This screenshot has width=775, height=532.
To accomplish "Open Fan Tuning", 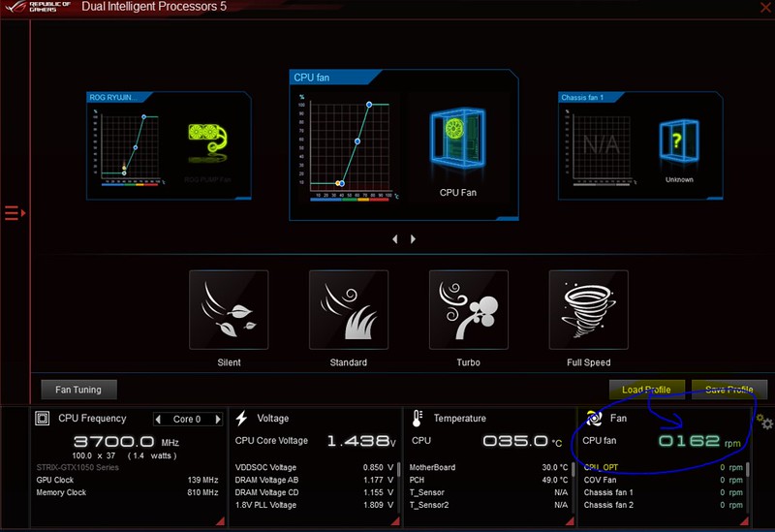I will [x=78, y=390].
